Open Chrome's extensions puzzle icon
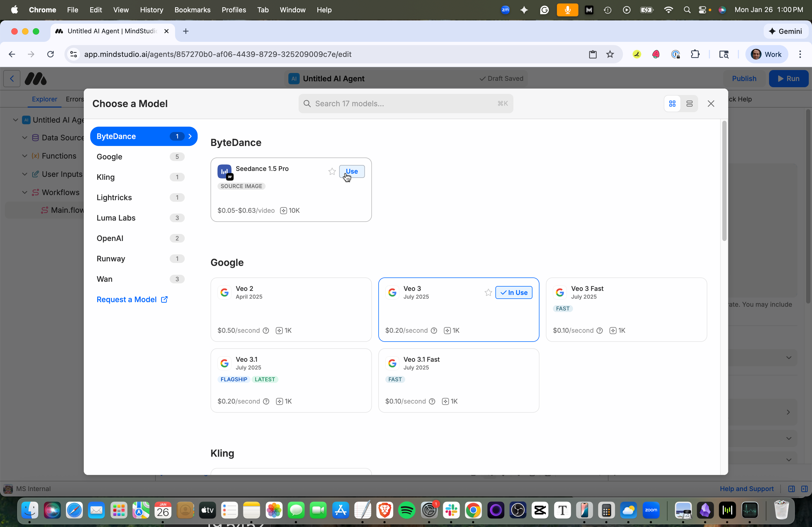Screen dimensions: 812x527 click(696, 54)
